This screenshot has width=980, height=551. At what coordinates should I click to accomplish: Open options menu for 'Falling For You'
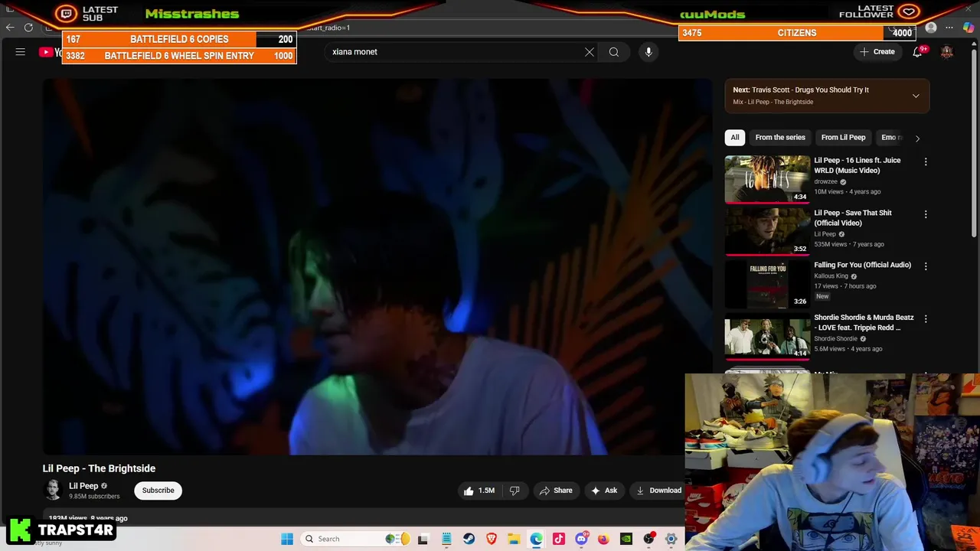click(x=926, y=266)
